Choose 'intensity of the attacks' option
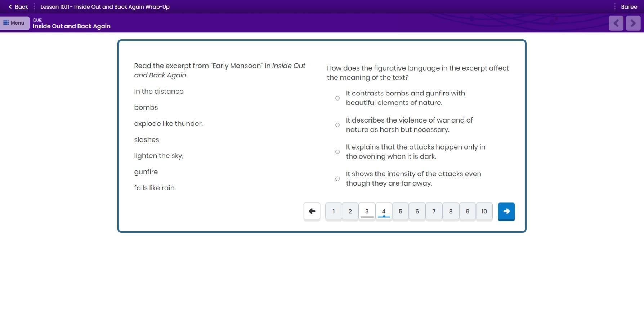 point(337,179)
